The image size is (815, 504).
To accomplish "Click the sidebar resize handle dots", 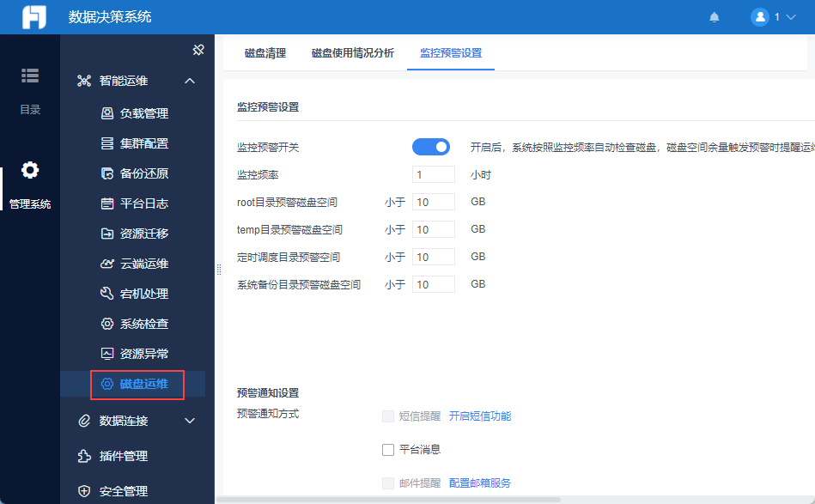I will tap(219, 269).
